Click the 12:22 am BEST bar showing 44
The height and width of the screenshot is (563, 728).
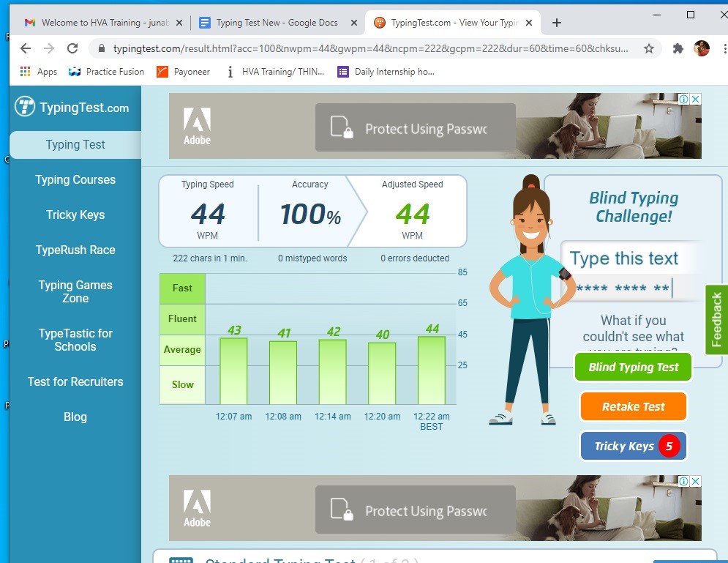(x=432, y=370)
